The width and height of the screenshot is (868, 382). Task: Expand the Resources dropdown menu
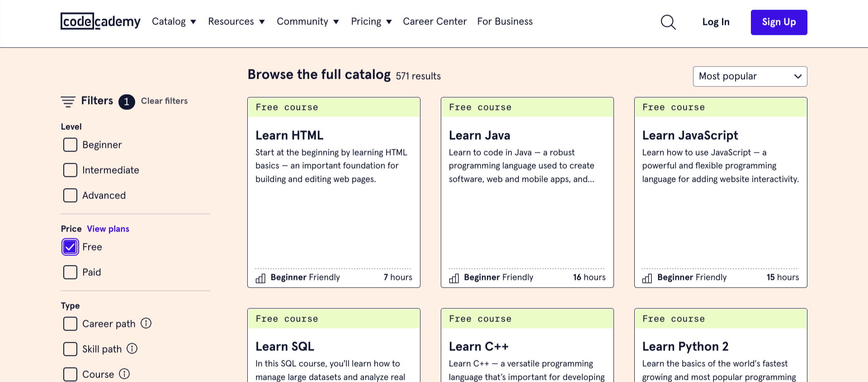click(x=236, y=22)
